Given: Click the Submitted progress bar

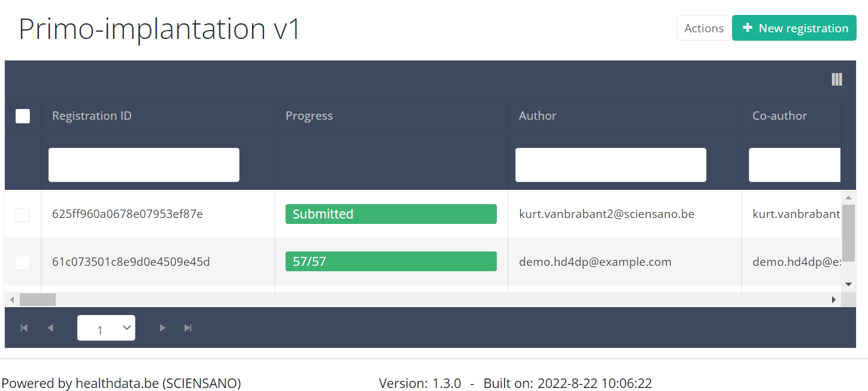Looking at the screenshot, I should 391,214.
